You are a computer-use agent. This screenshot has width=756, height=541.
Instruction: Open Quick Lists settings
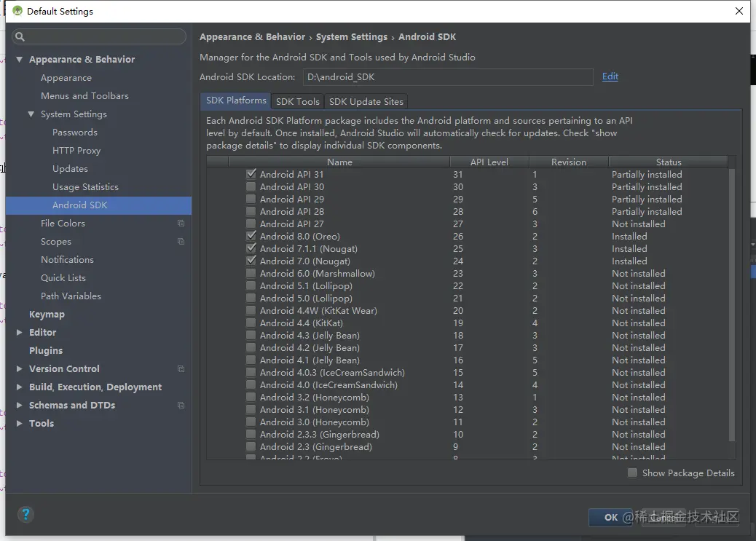63,277
